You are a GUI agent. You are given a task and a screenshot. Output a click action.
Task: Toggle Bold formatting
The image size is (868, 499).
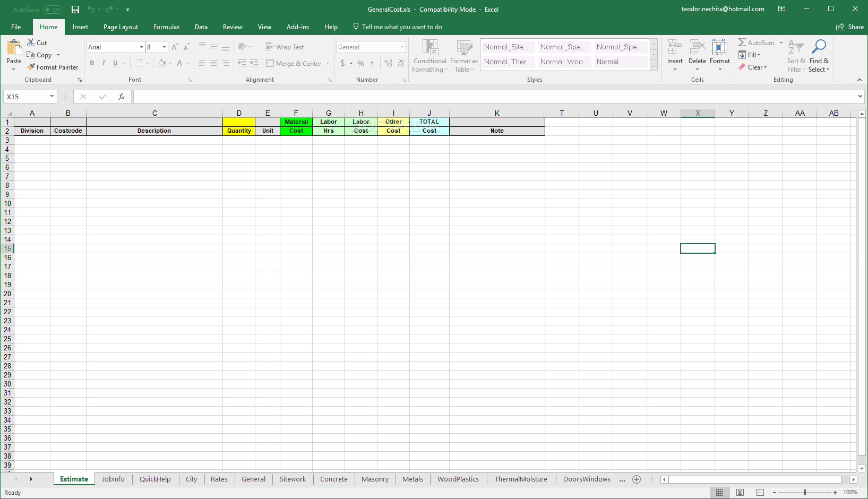92,63
